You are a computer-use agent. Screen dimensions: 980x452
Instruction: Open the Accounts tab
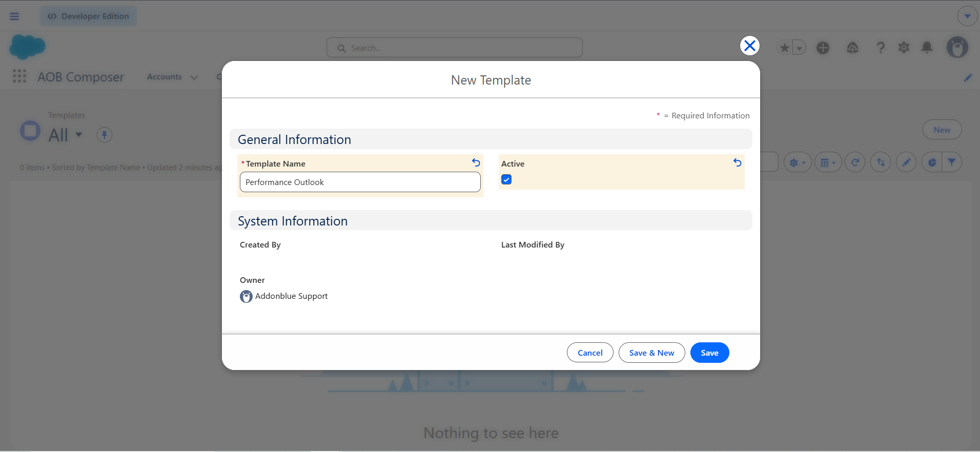pos(165,77)
